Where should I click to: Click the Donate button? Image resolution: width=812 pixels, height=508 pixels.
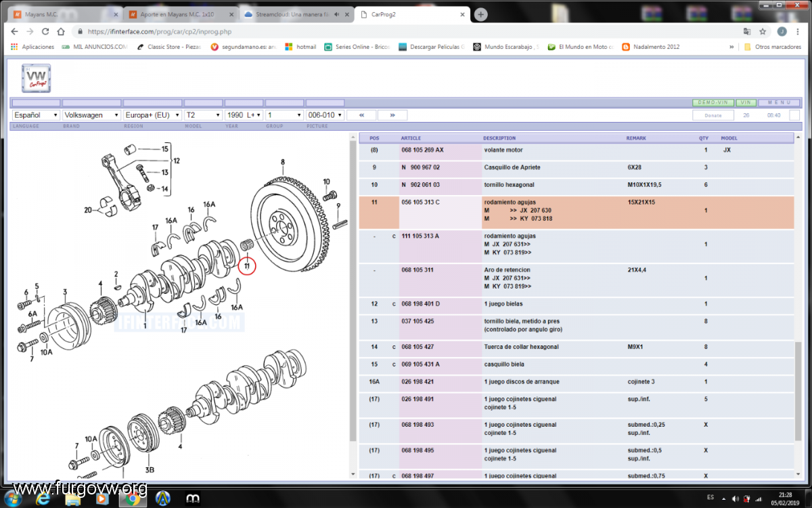[713, 115]
